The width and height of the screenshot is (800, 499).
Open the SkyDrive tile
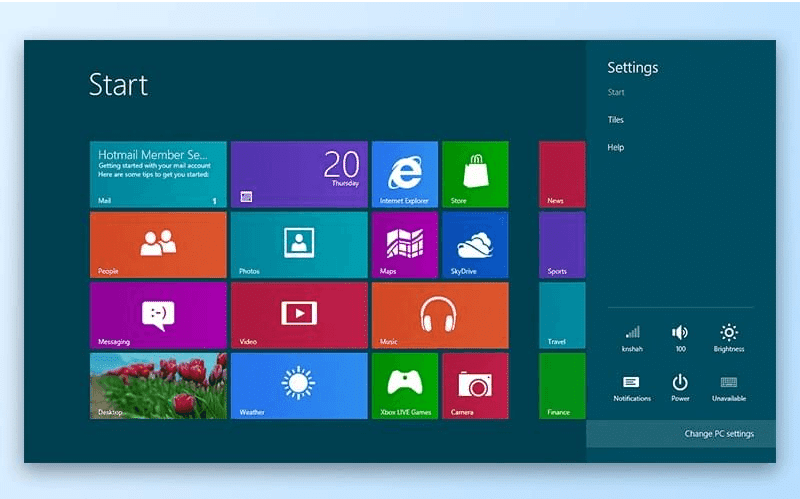475,245
